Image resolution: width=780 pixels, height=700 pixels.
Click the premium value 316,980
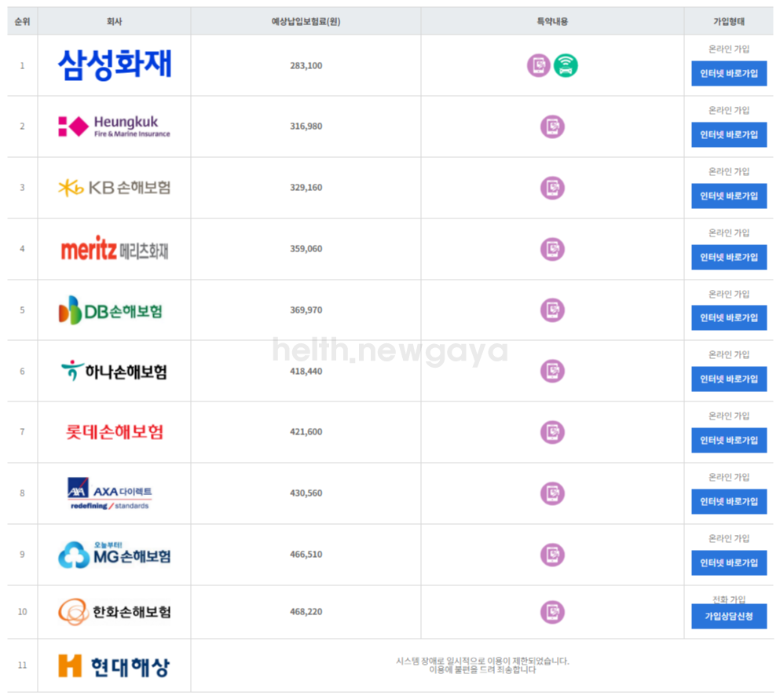tap(306, 126)
